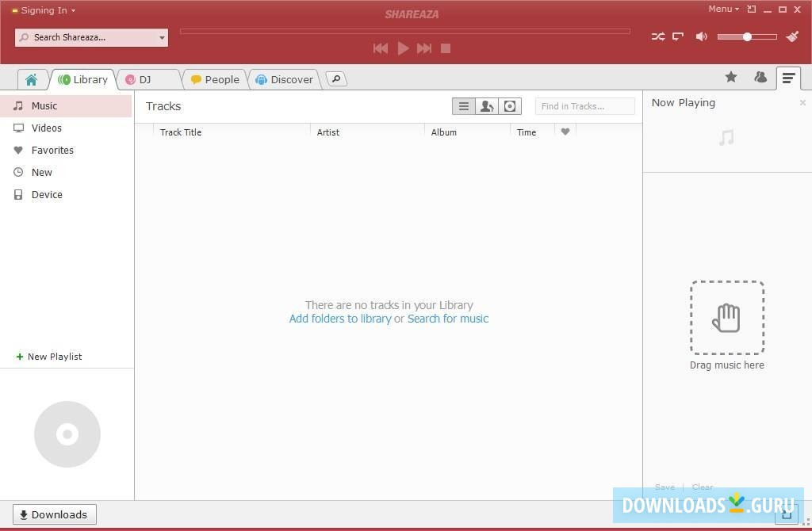This screenshot has width=812, height=531.
Task: Open the search tab with magnifier icon
Action: pyautogui.click(x=336, y=79)
